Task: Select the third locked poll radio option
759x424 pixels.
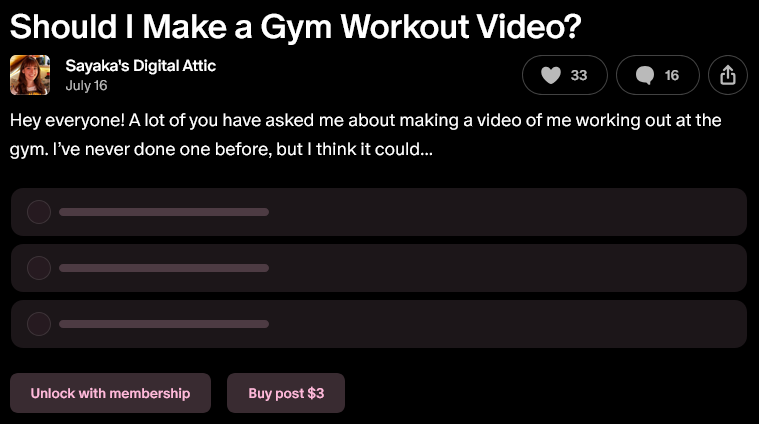Action: click(39, 324)
